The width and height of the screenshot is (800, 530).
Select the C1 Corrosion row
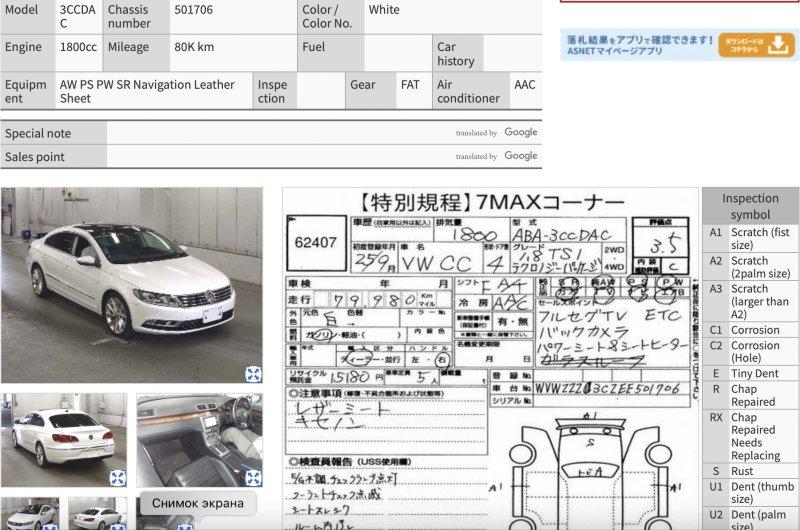tap(750, 330)
